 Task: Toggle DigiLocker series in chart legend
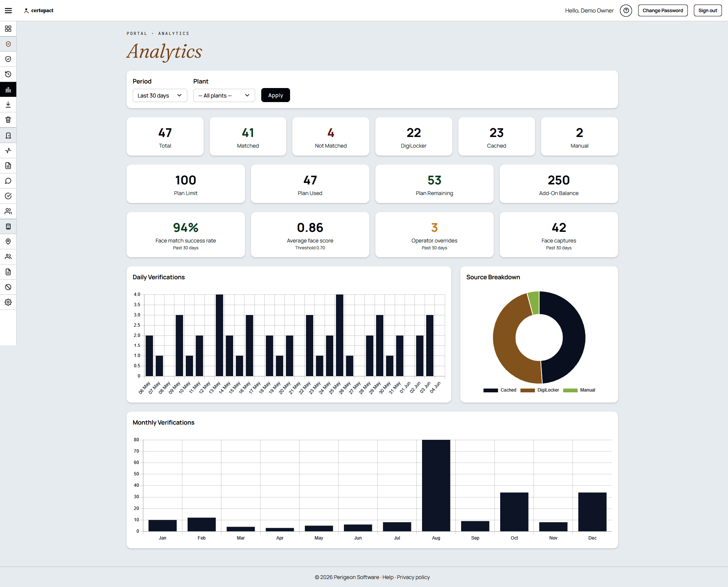pyautogui.click(x=540, y=390)
